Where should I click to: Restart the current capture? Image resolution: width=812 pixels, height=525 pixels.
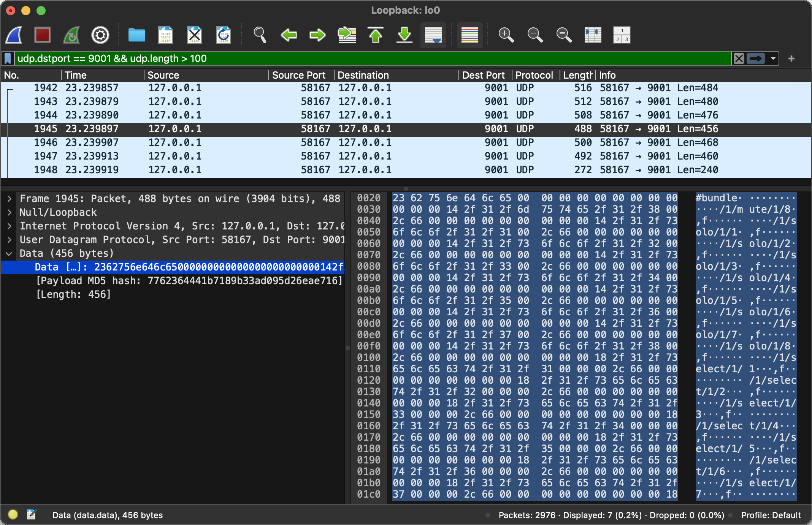(71, 35)
